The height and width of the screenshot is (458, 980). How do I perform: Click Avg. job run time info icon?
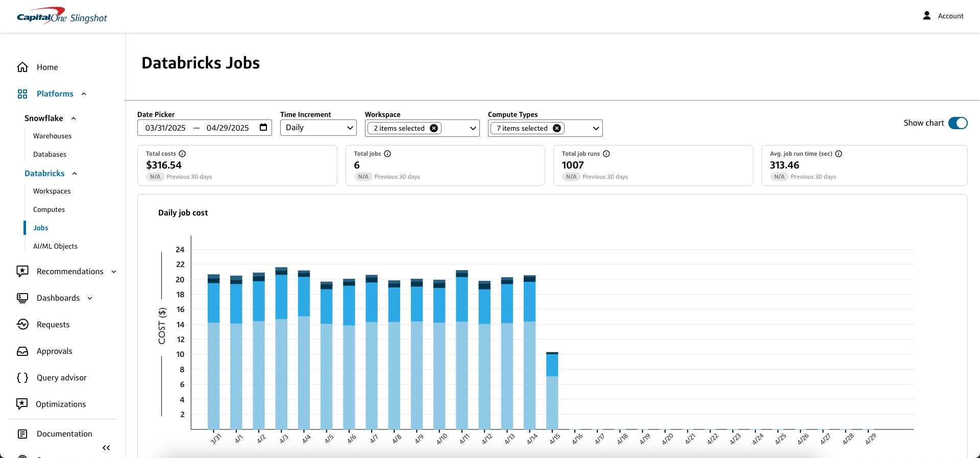(839, 154)
